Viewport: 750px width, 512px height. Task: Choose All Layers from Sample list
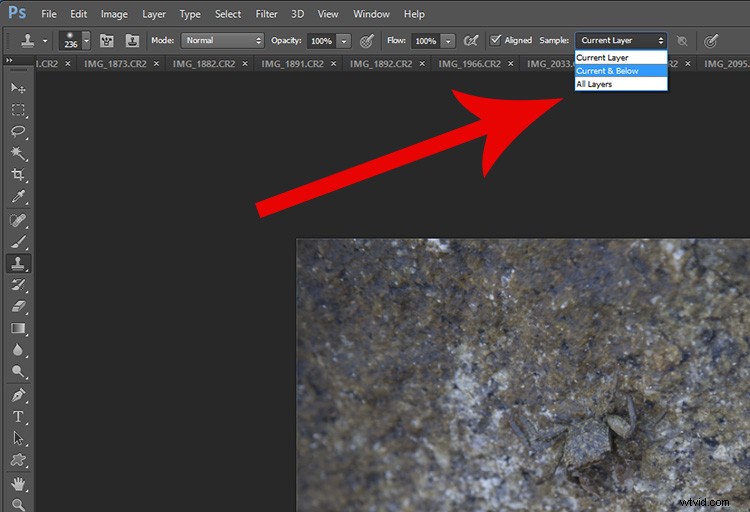click(621, 84)
